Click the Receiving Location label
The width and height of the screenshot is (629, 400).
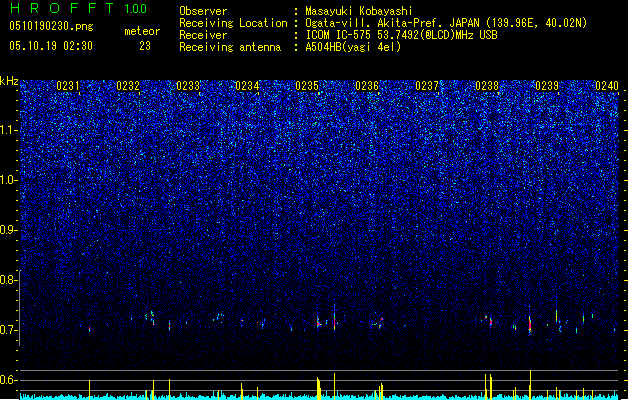[x=233, y=23]
